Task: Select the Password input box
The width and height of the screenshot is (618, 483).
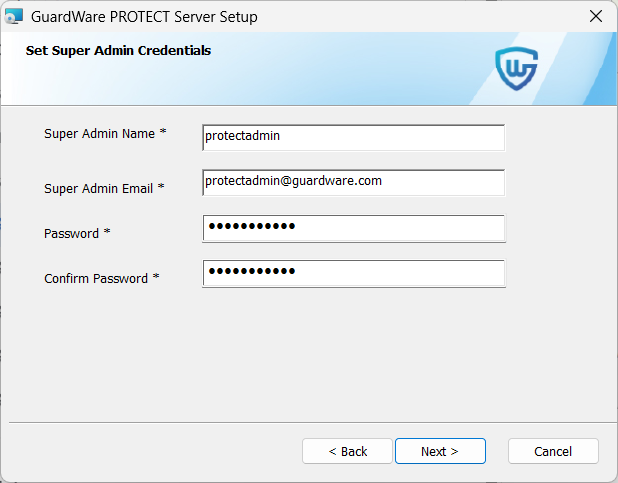Action: tap(354, 228)
